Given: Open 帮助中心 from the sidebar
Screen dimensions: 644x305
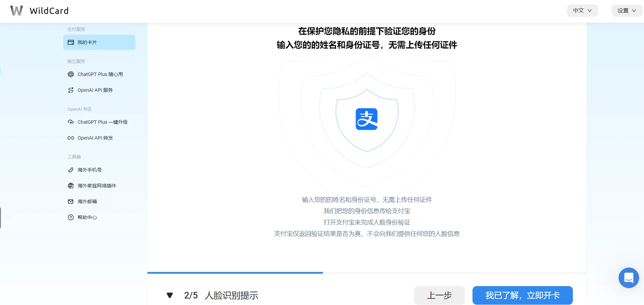Looking at the screenshot, I should [87, 217].
